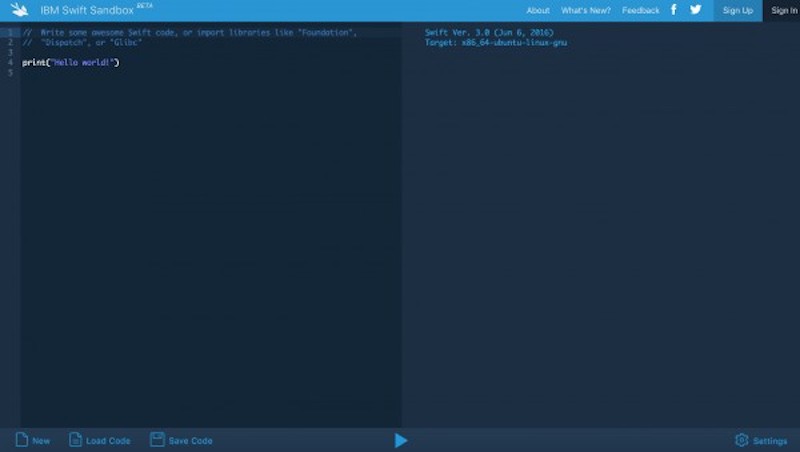The image size is (800, 452).
Task: Open the What's New? page
Action: tap(586, 10)
